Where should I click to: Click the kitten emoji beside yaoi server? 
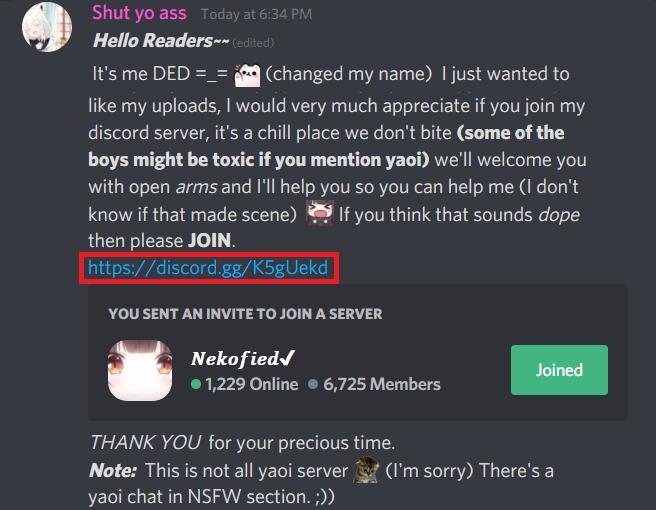tap(366, 470)
